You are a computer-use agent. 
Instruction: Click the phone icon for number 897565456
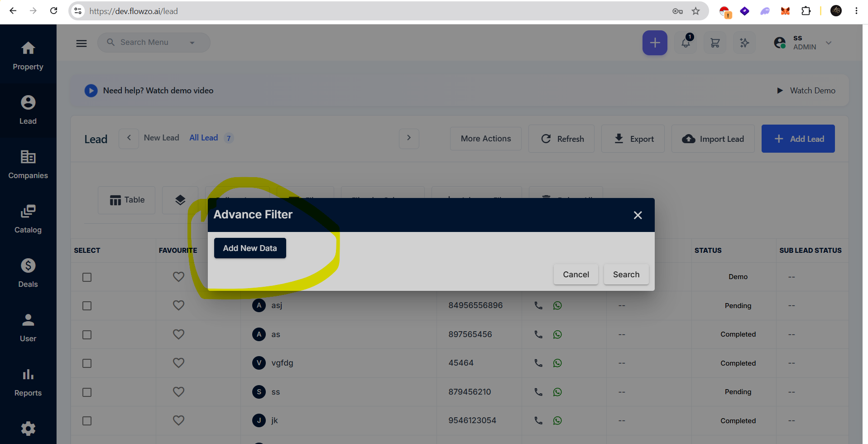[538, 334]
